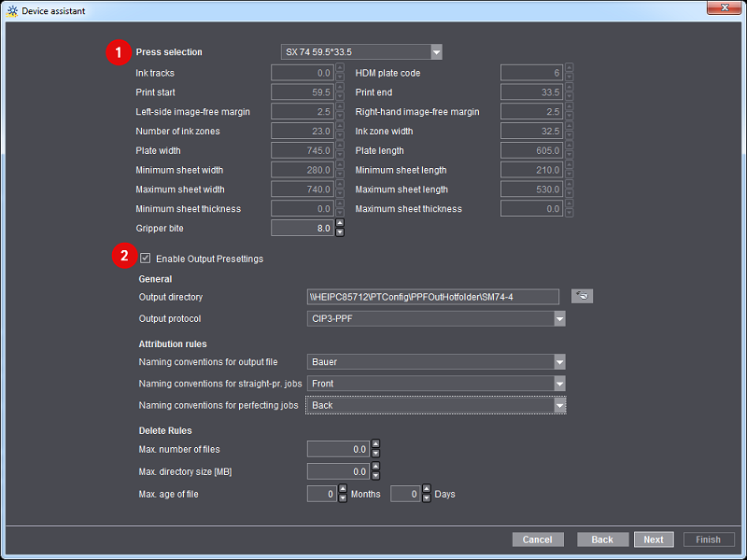Close the Device assistant window

(724, 9)
